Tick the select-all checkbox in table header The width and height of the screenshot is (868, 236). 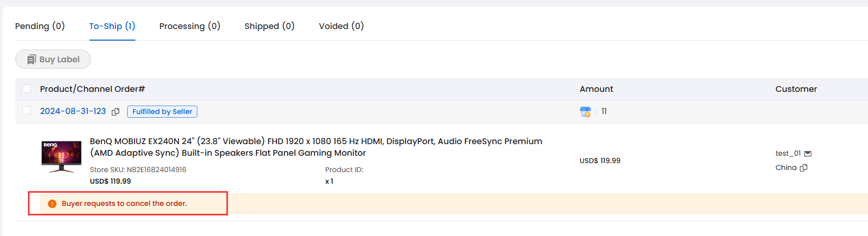coord(26,89)
